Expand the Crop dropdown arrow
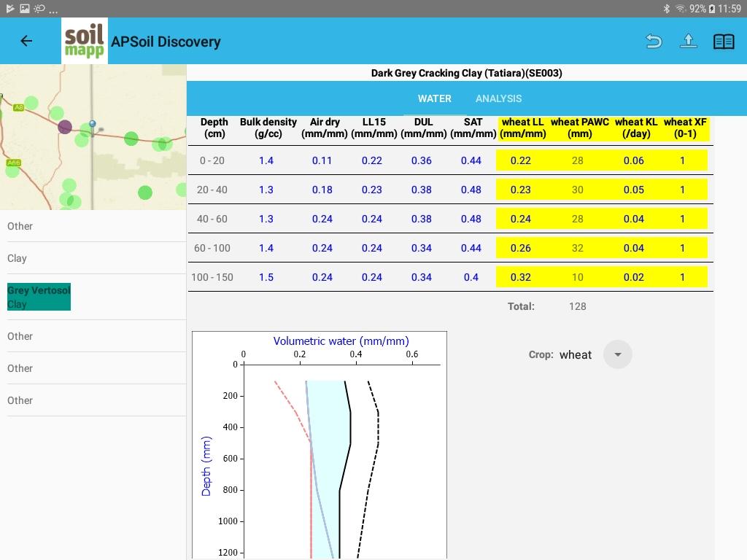 coord(617,354)
